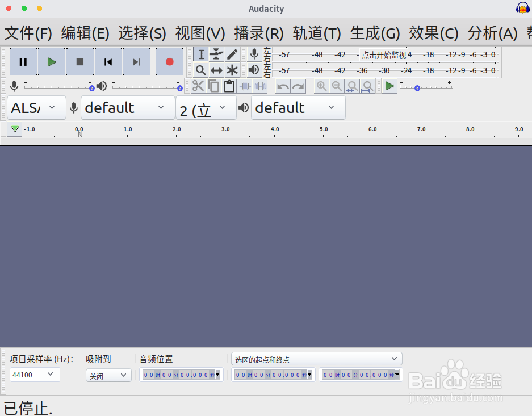This screenshot has height=416, width=532.
Task: Click the Play-at-speed green button
Action: (x=389, y=86)
